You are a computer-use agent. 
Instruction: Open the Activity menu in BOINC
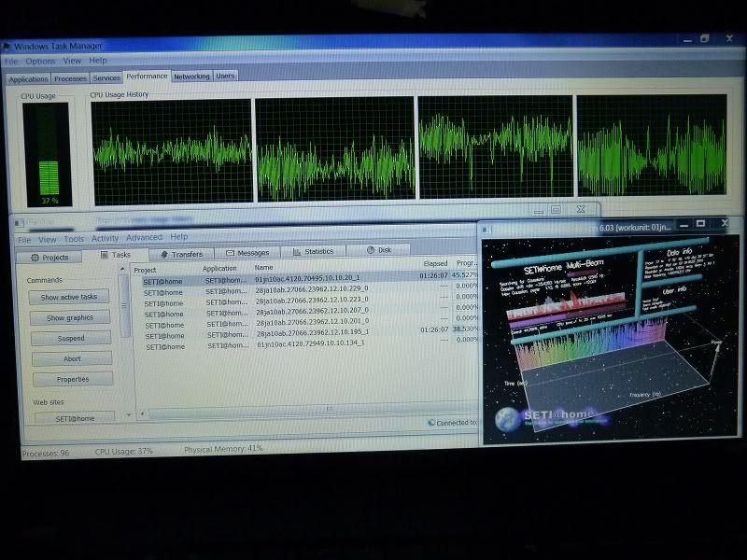tap(105, 239)
